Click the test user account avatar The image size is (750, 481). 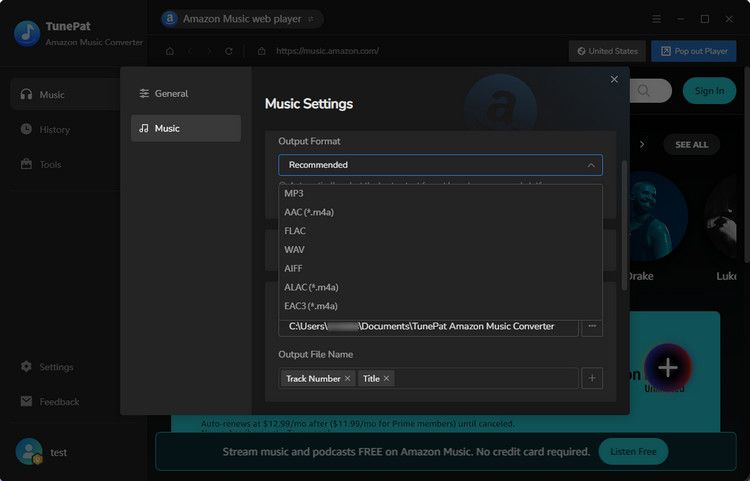coord(29,451)
